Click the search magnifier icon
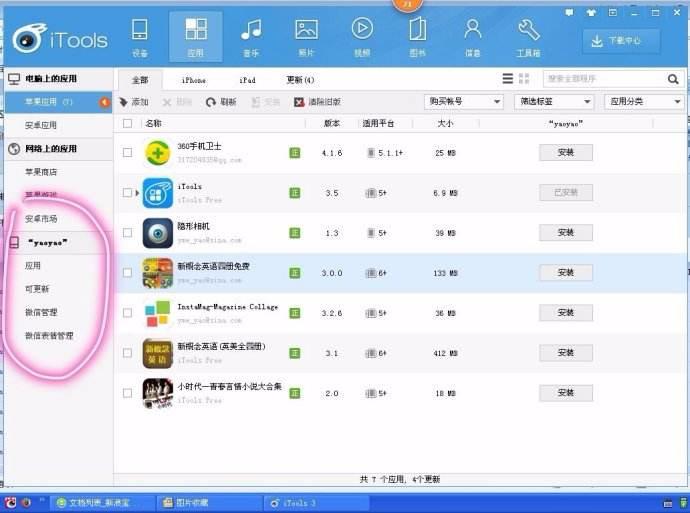 point(673,79)
